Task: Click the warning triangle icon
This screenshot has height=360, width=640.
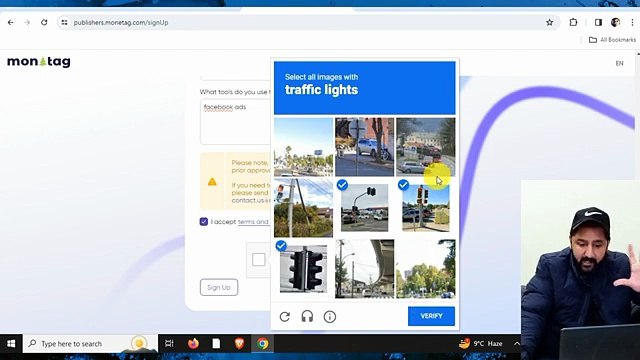Action: pyautogui.click(x=212, y=182)
